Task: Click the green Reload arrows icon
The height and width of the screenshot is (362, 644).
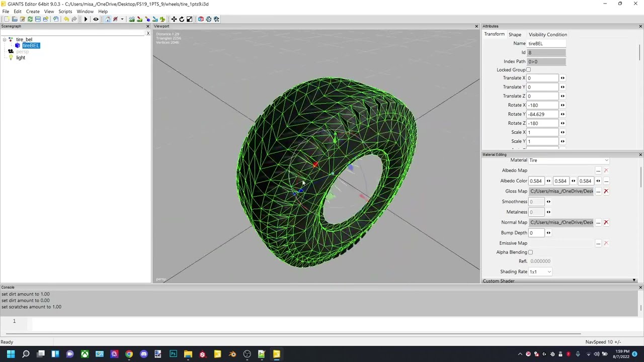Action: pos(30,19)
